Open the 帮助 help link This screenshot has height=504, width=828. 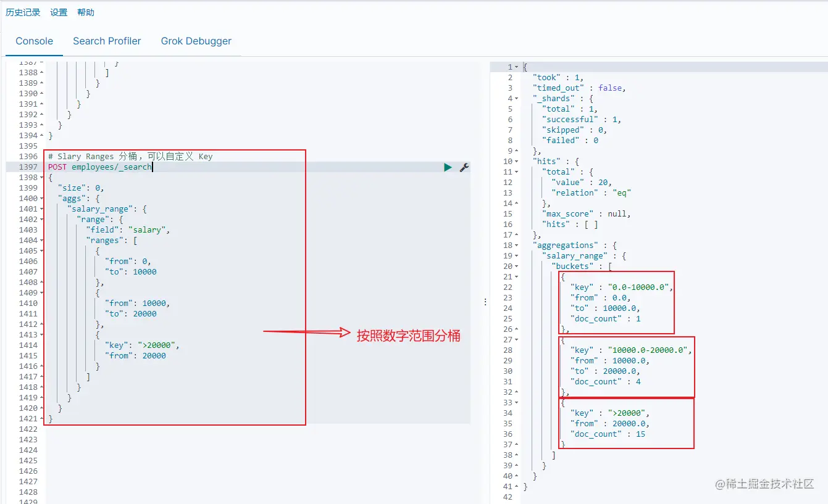tap(86, 12)
